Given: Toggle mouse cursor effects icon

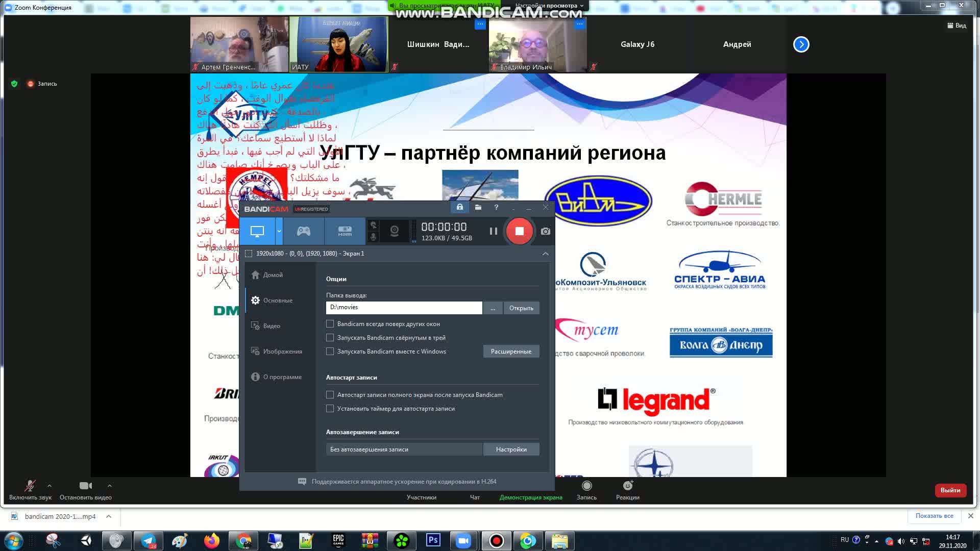Looking at the screenshot, I should 373,225.
